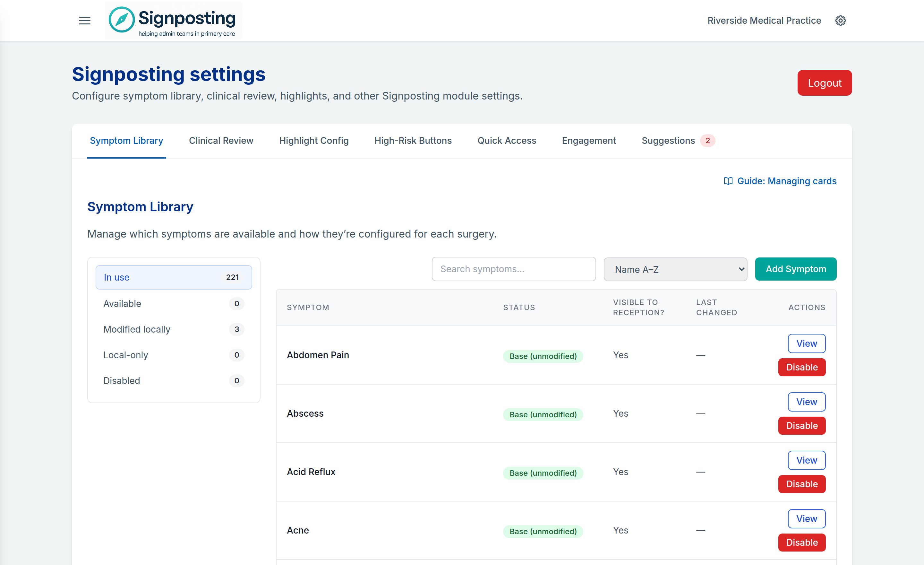View the Abdomen Pain symptom
The width and height of the screenshot is (924, 565).
click(807, 343)
